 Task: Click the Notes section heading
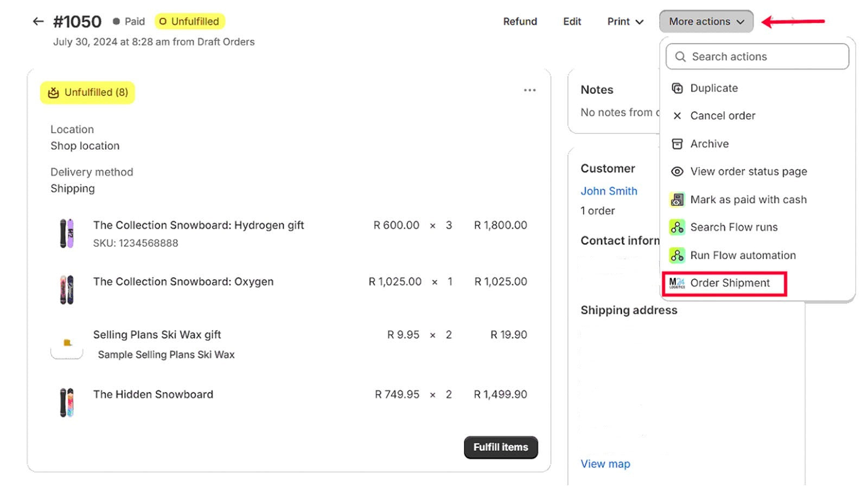click(x=597, y=90)
